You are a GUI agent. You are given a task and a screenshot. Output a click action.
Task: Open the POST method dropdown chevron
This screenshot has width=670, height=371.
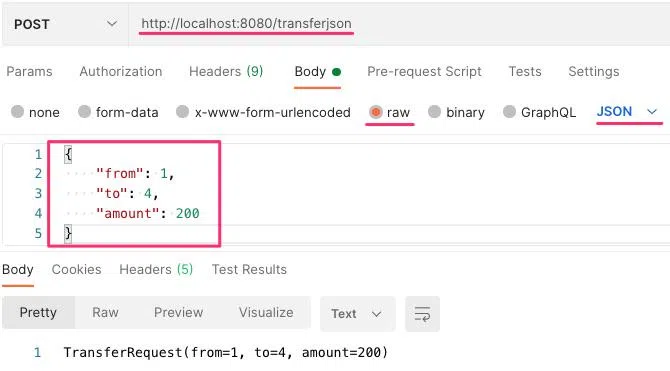112,24
